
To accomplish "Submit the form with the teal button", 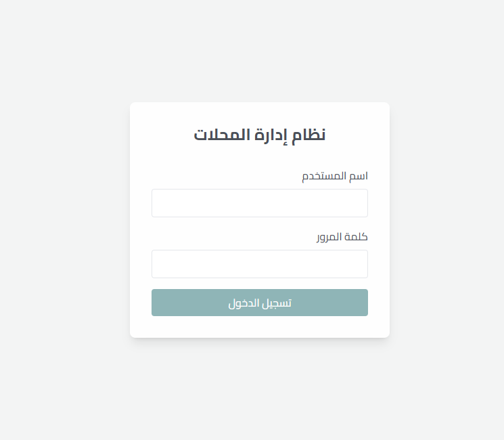I will tap(259, 303).
